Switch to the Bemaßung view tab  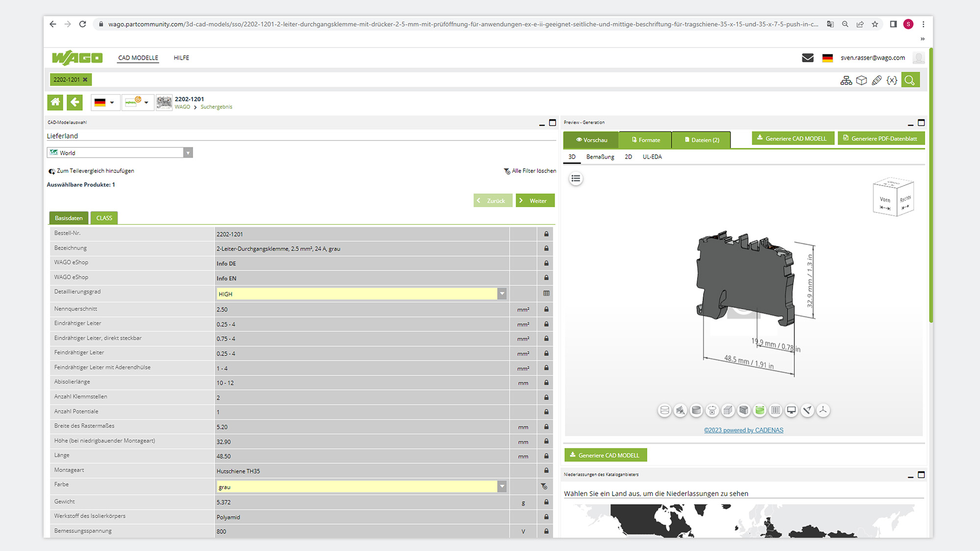600,157
